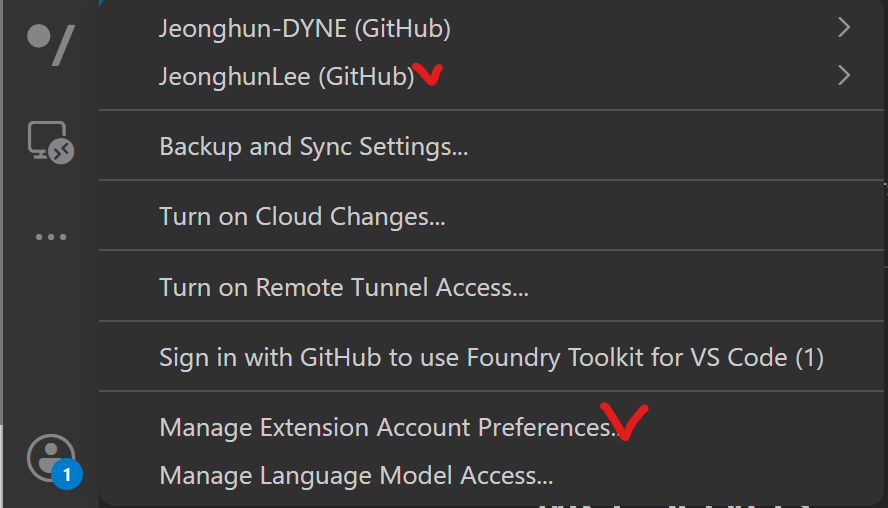Click the red checkmark beside JeonghunLee (GitHub)
888x508 pixels.
pyautogui.click(x=428, y=74)
